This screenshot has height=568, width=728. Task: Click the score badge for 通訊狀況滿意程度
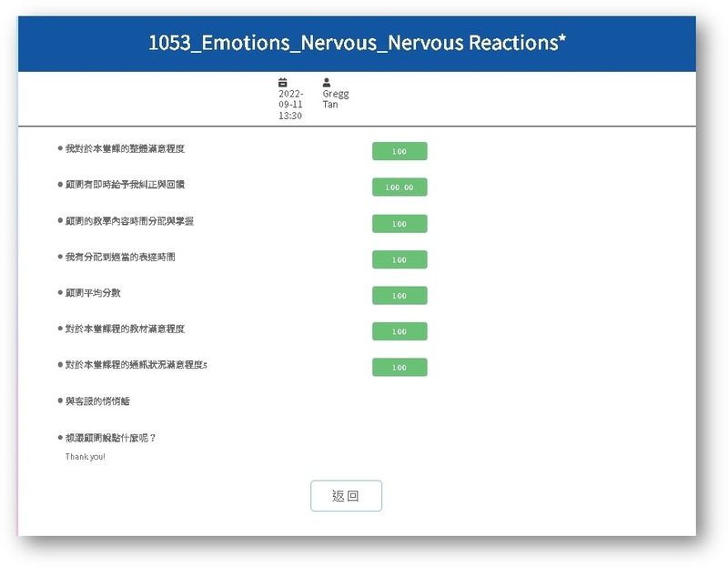399,367
